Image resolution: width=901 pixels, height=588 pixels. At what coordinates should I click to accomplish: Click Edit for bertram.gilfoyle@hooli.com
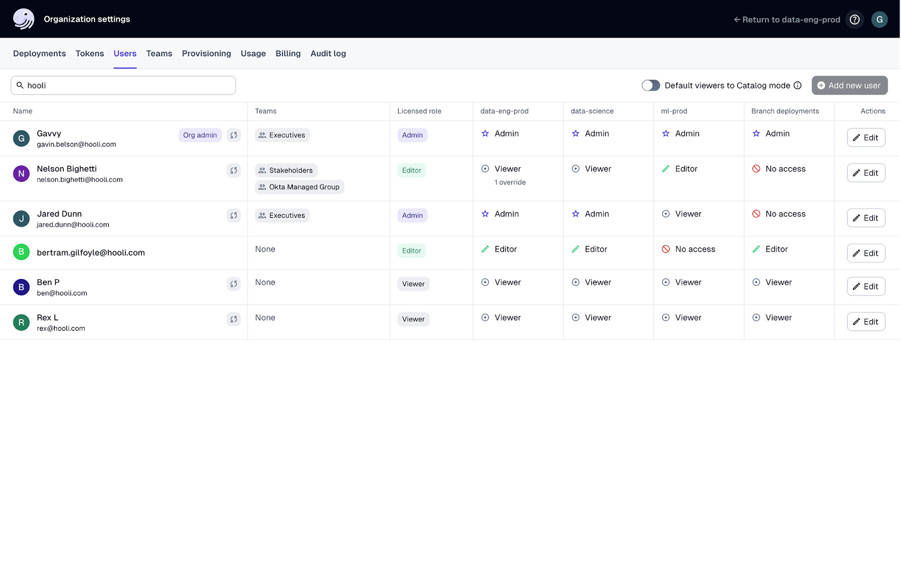click(x=867, y=254)
